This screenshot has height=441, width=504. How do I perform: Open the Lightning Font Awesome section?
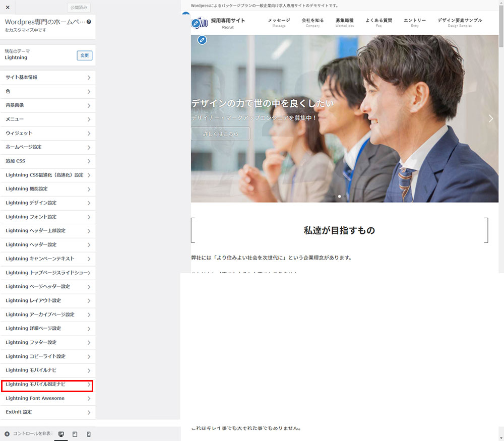pyautogui.click(x=47, y=399)
